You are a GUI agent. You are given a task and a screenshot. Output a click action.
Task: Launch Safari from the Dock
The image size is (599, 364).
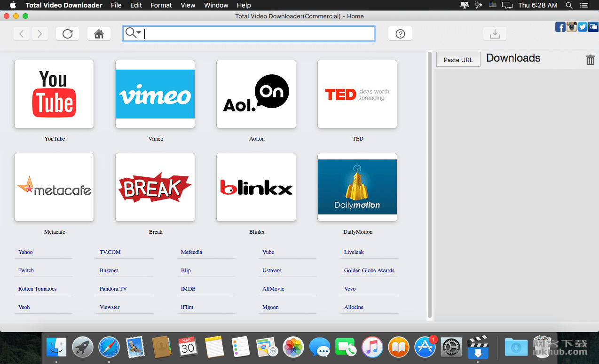click(x=109, y=348)
